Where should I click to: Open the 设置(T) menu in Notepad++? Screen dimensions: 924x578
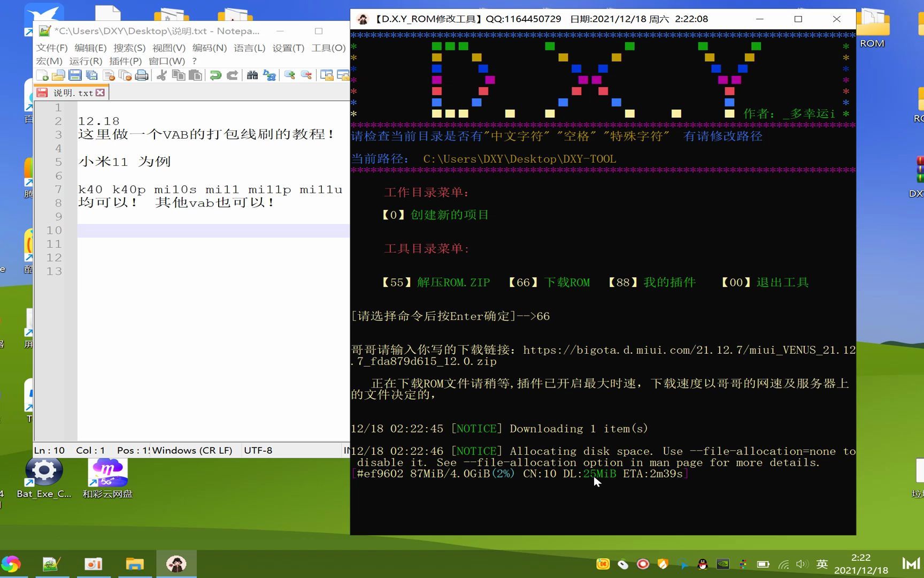[x=288, y=48]
